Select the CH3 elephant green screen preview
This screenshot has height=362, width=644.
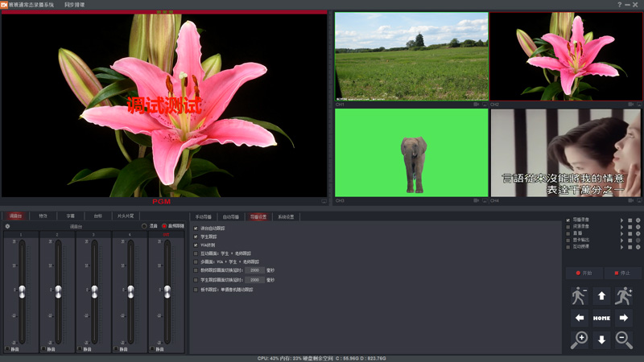(411, 153)
